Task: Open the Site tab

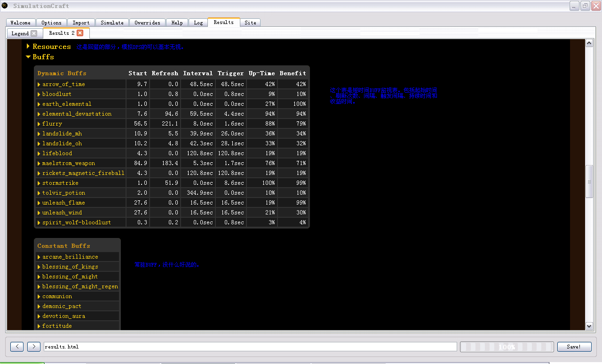Action: pyautogui.click(x=250, y=23)
